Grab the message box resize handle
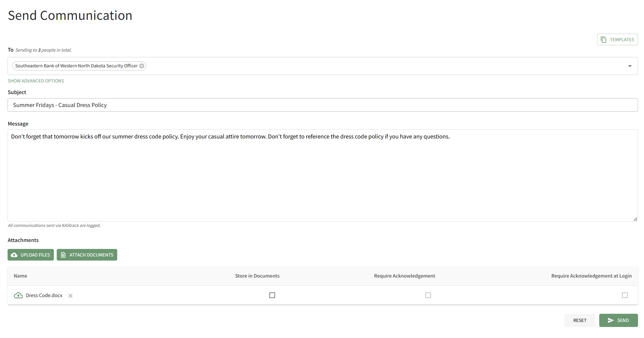Viewport: 644px width, 338px height. pos(635,219)
